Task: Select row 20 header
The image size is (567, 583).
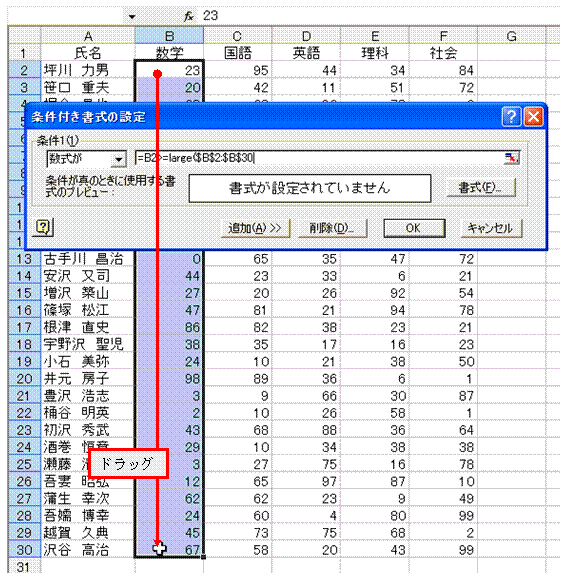Action: (24, 379)
